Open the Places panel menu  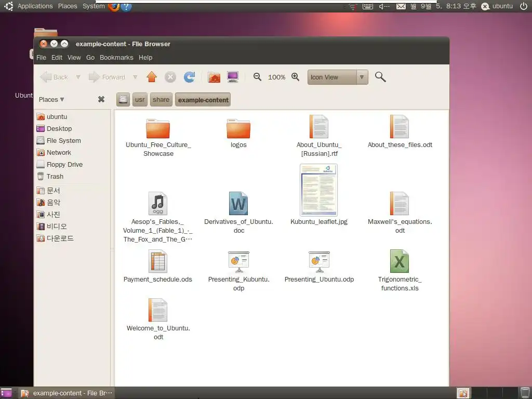point(68,6)
